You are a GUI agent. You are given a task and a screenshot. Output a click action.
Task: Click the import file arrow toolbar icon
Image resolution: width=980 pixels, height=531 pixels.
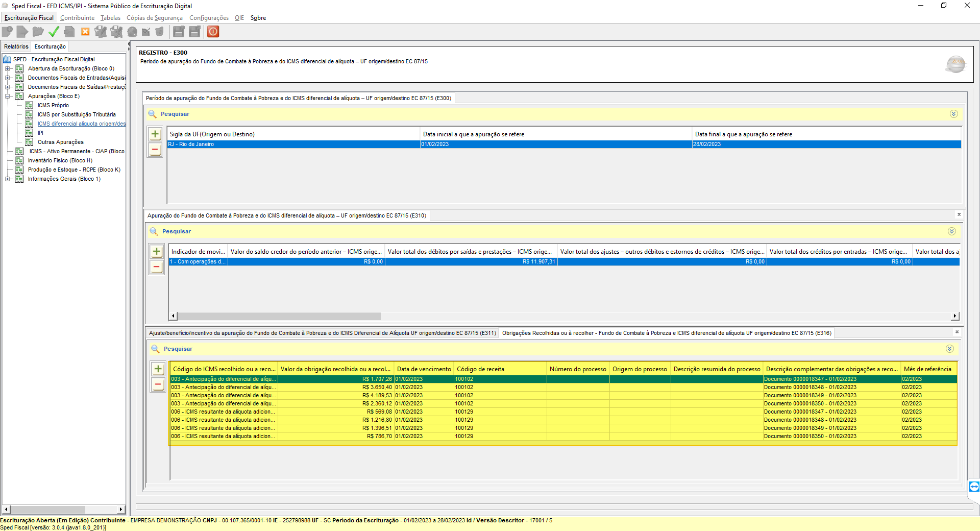[x=22, y=32]
